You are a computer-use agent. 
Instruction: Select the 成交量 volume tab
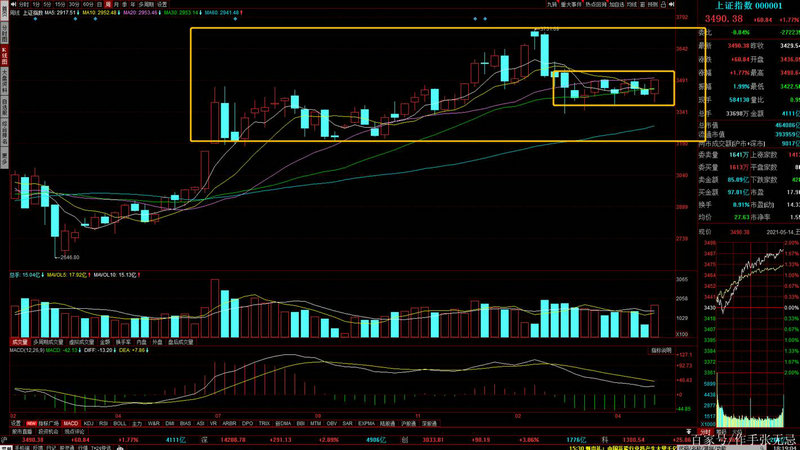(18, 342)
